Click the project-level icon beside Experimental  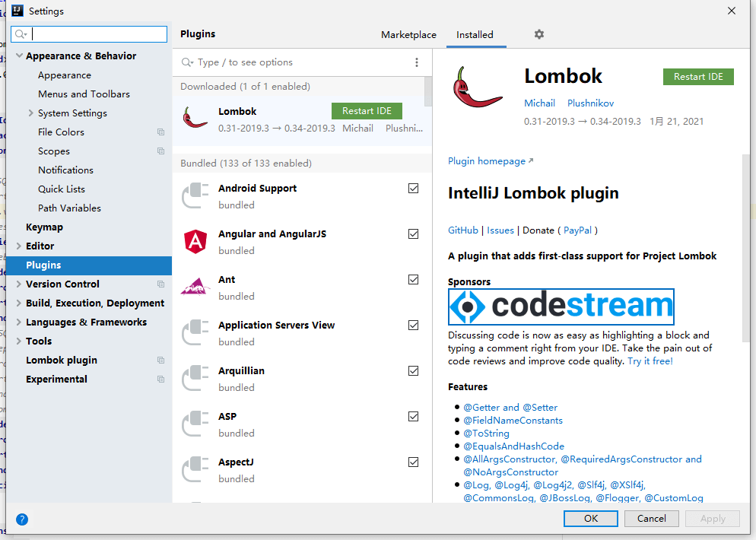click(161, 379)
